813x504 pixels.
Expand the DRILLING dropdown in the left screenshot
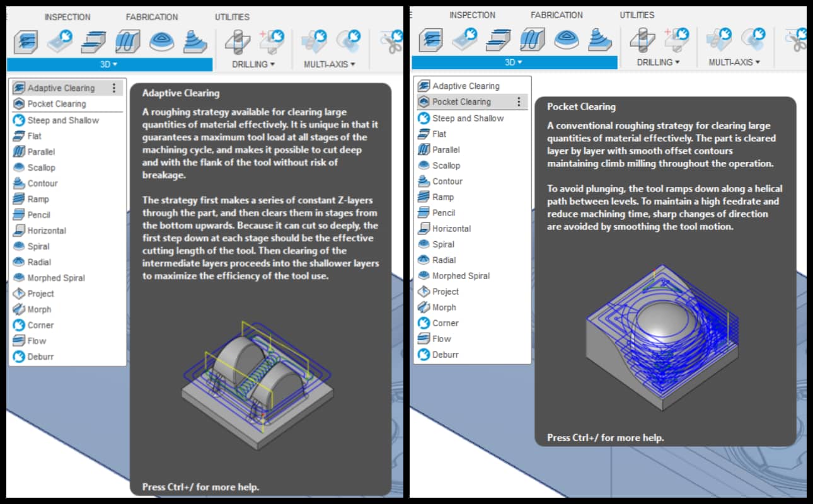point(253,64)
